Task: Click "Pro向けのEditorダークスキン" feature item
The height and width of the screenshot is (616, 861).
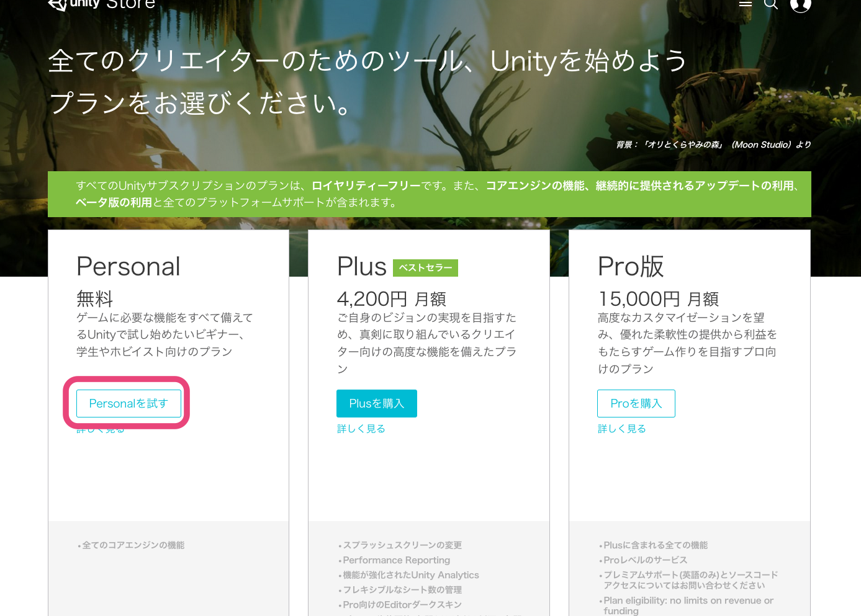Action: click(x=402, y=605)
